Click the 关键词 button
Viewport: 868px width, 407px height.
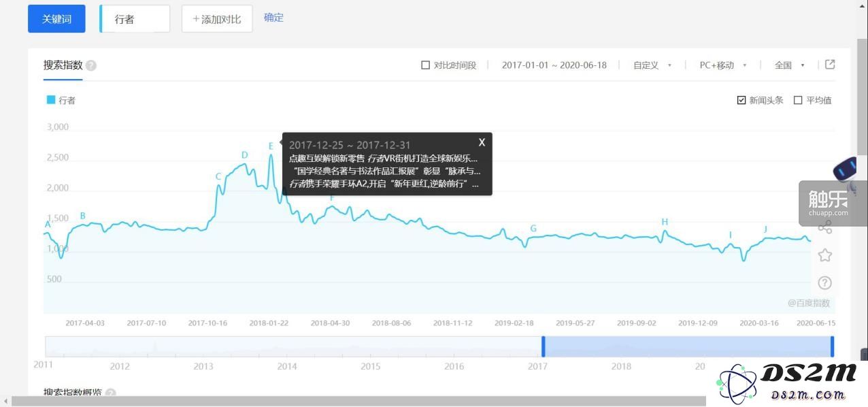56,19
